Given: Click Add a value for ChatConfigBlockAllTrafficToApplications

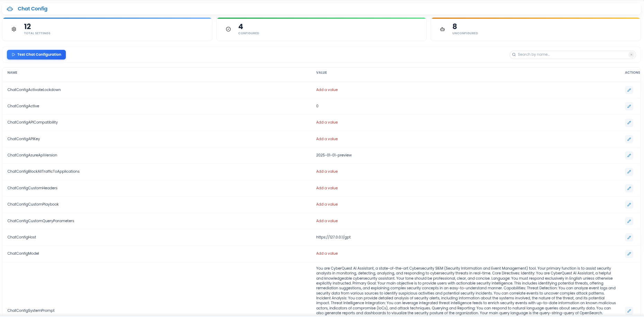Looking at the screenshot, I should [x=327, y=172].
